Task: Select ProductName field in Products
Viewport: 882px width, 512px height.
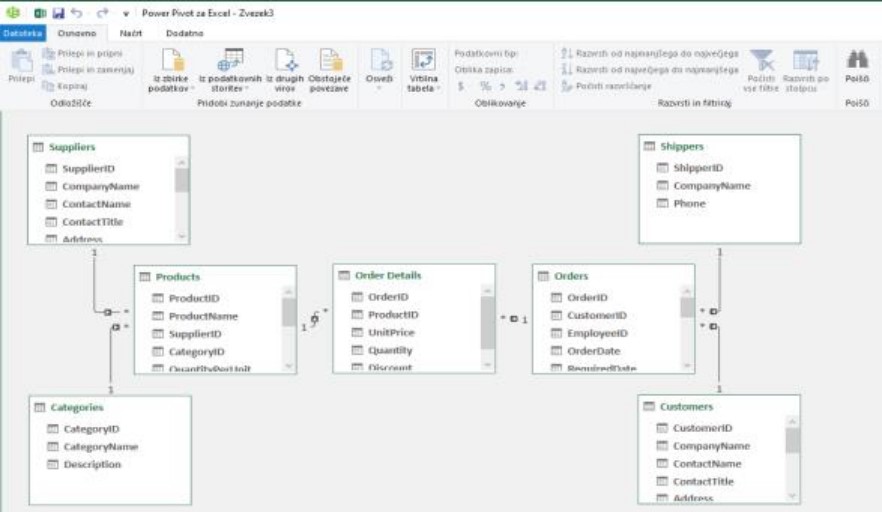Action: click(203, 316)
